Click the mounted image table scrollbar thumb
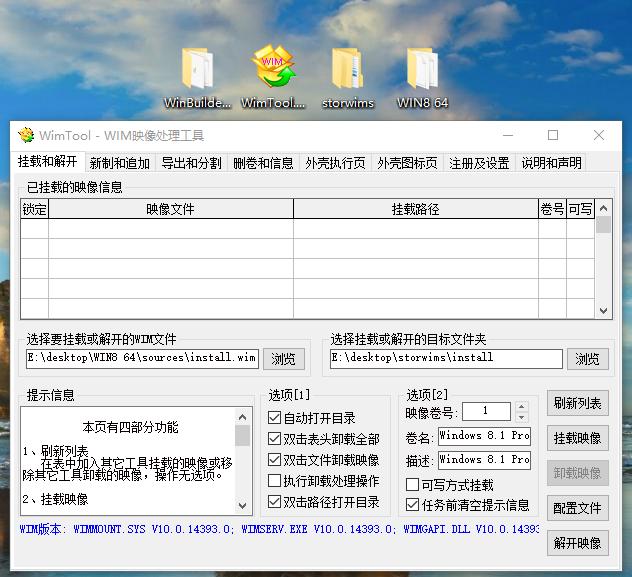 (x=603, y=225)
